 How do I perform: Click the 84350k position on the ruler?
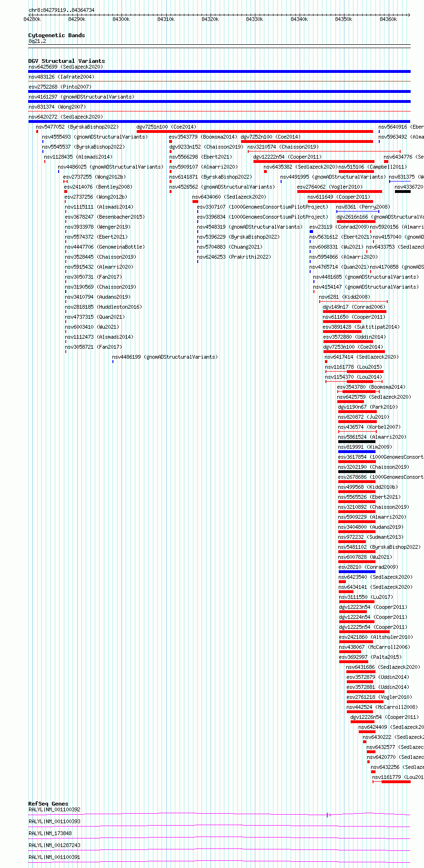[343, 19]
